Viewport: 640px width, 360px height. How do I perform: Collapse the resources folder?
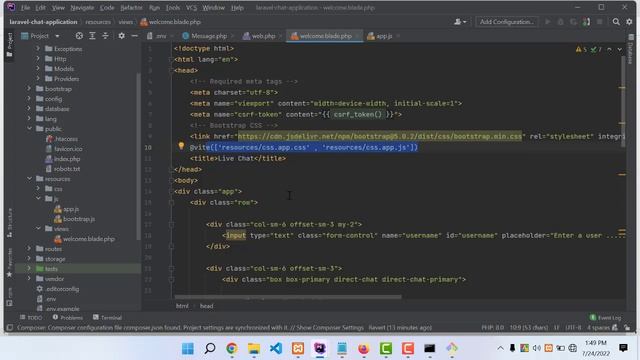pos(29,179)
